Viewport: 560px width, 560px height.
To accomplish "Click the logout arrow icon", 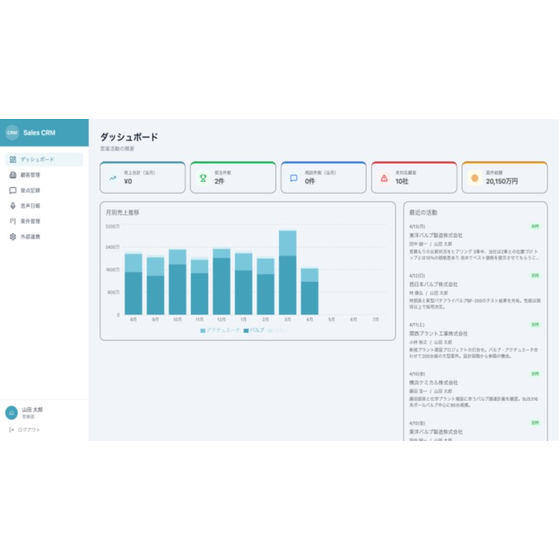I will (x=11, y=430).
